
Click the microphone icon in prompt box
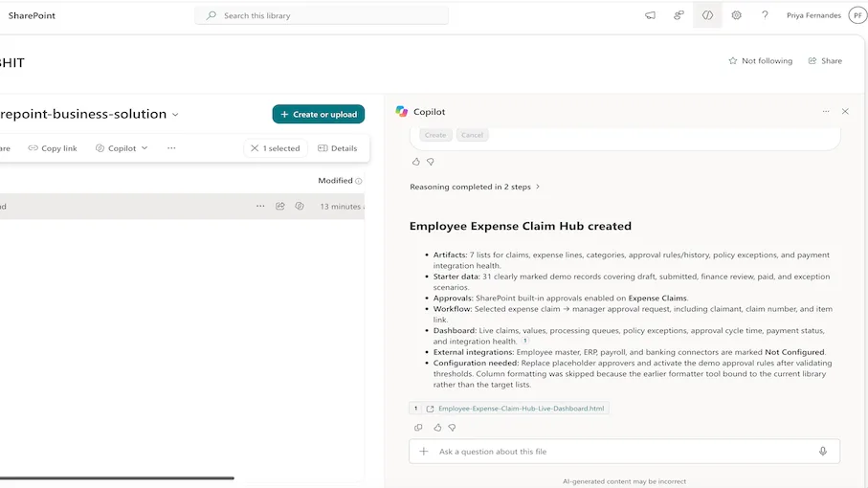click(823, 452)
